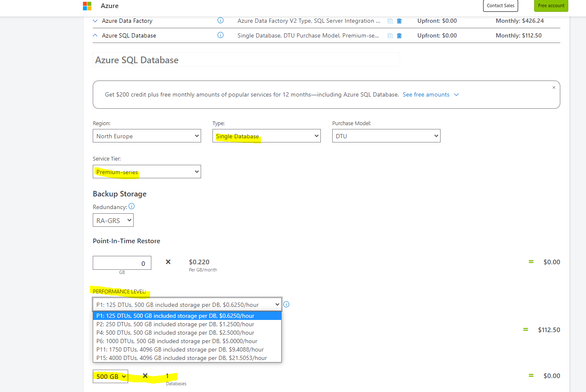Click the Point-In-Time Restore GB field
This screenshot has height=392, width=586.
(x=122, y=263)
